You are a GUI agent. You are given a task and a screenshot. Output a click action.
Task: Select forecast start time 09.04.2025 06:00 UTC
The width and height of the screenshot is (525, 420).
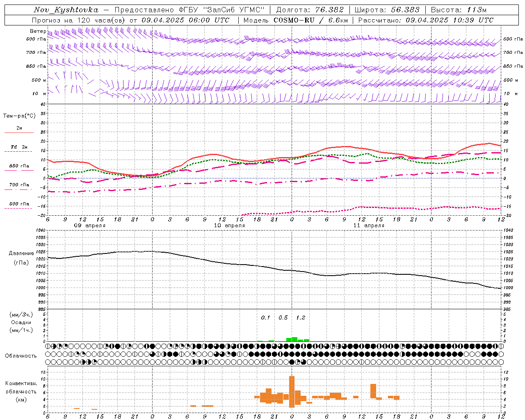click(x=185, y=20)
